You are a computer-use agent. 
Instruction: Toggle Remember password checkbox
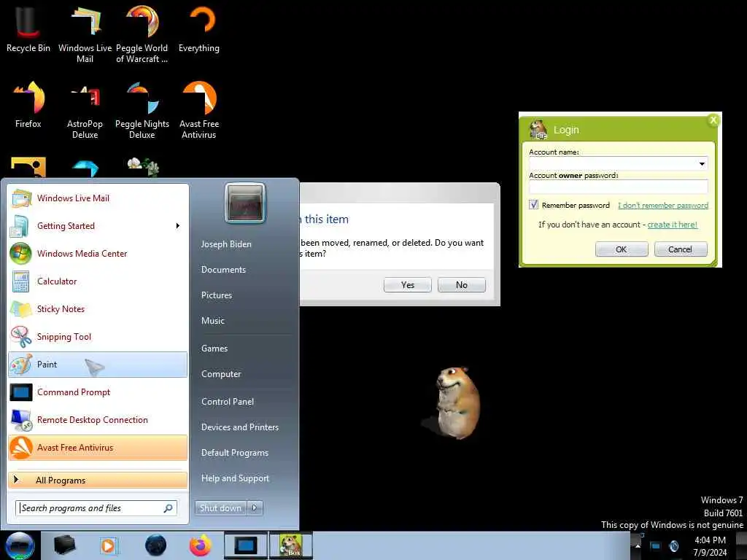[x=533, y=205]
